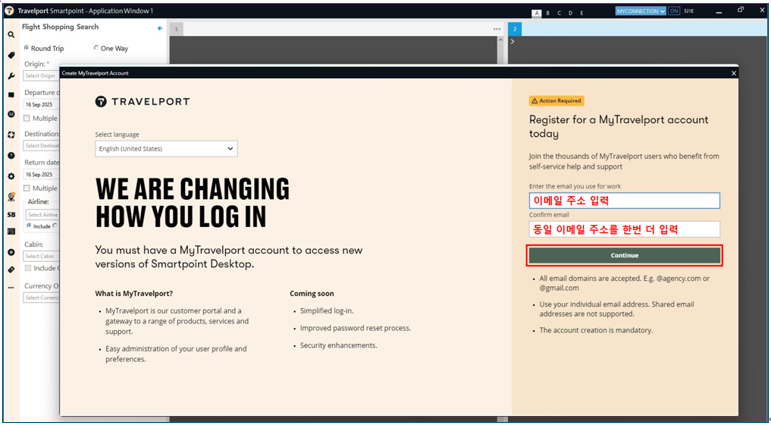Open the help question mark sidebar icon
Image resolution: width=771 pixels, height=426 pixels.
point(11,156)
